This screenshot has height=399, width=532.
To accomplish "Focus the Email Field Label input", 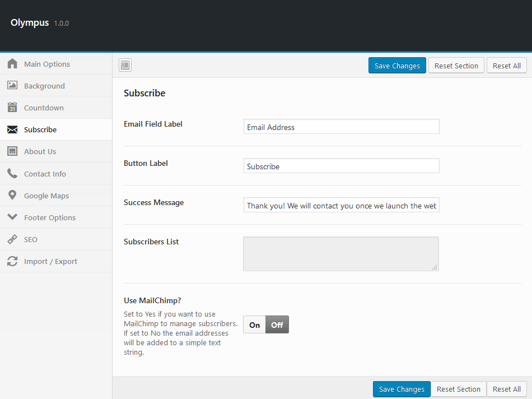I will 341,127.
